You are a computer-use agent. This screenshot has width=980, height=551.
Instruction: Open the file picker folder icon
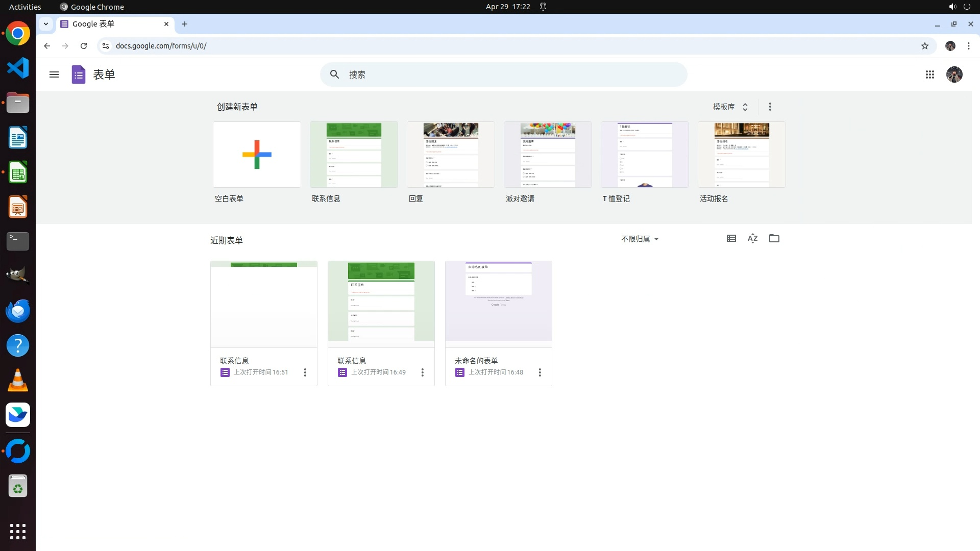774,238
